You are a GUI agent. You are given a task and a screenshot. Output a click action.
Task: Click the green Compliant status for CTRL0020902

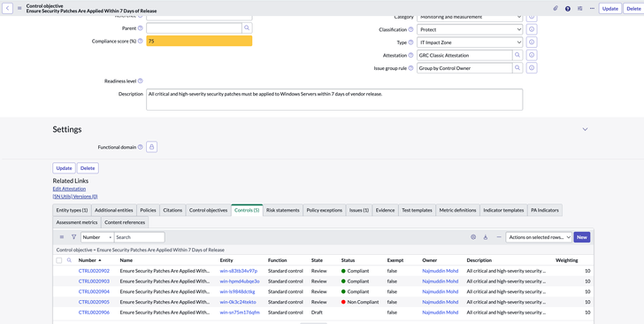[x=356, y=271]
